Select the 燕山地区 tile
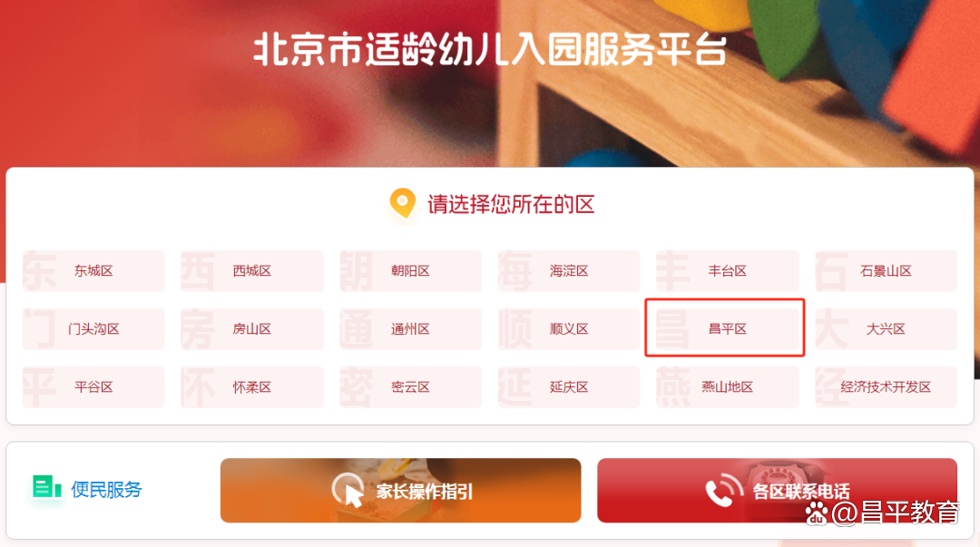 pos(727,387)
